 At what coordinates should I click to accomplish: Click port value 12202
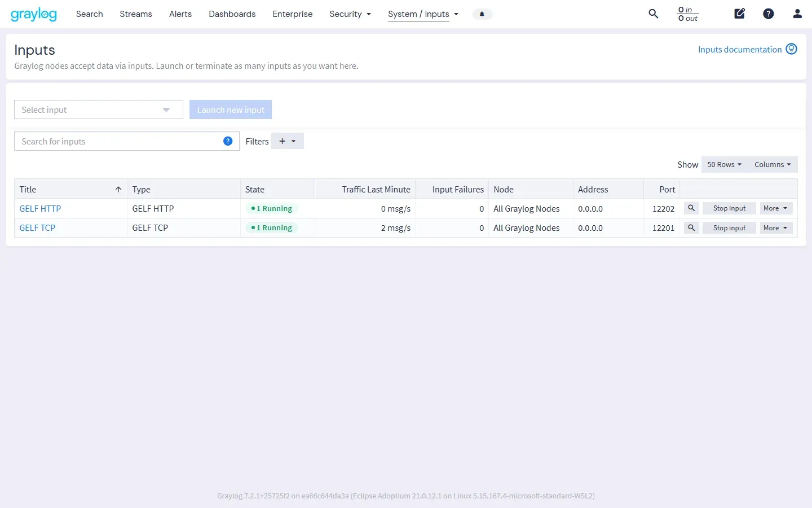664,208
